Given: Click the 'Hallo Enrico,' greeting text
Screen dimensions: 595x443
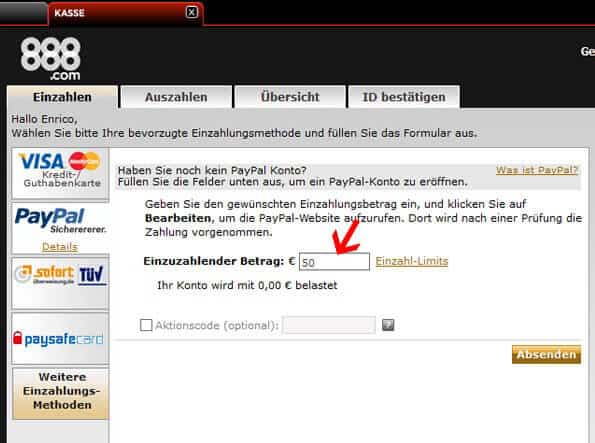Looking at the screenshot, I should pos(44,119).
